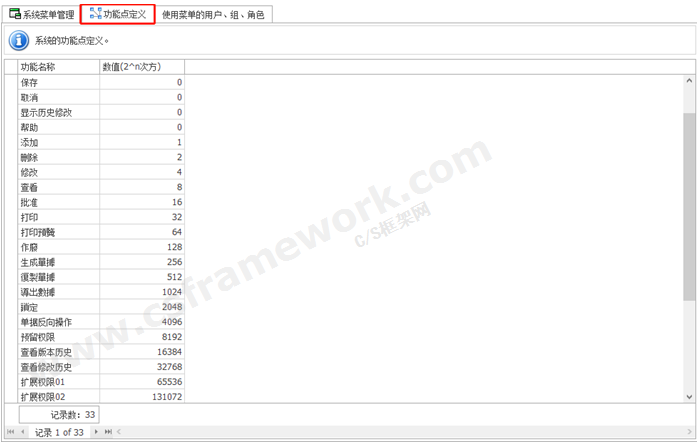Select the 预留权限 row
This screenshot has height=445, width=697.
click(101, 337)
